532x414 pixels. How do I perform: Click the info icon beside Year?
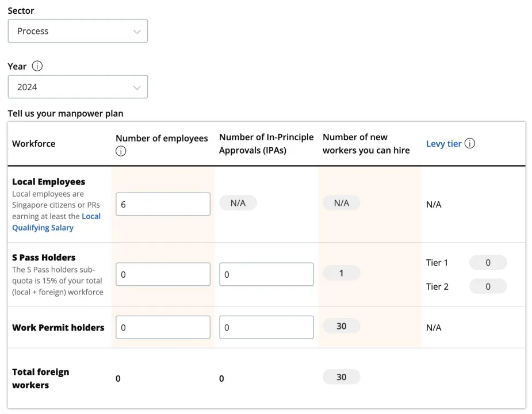click(x=37, y=66)
